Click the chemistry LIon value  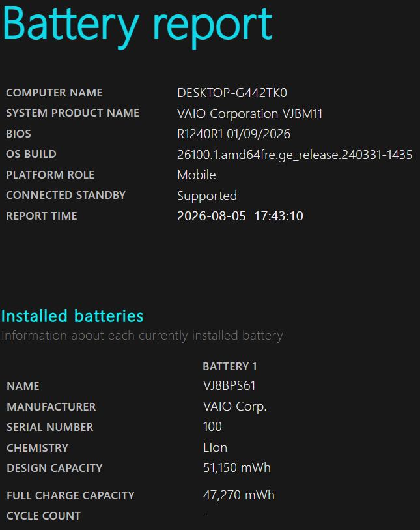(215, 447)
